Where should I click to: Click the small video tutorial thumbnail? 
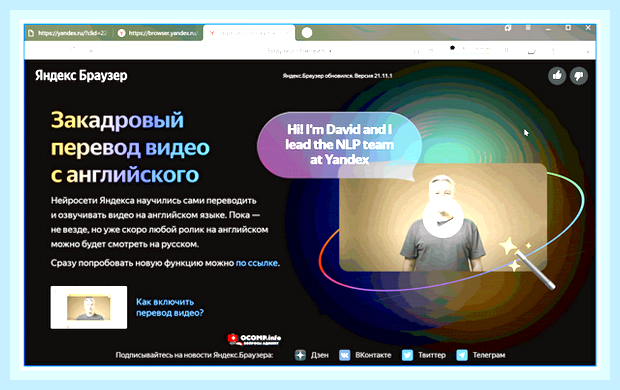coord(89,307)
